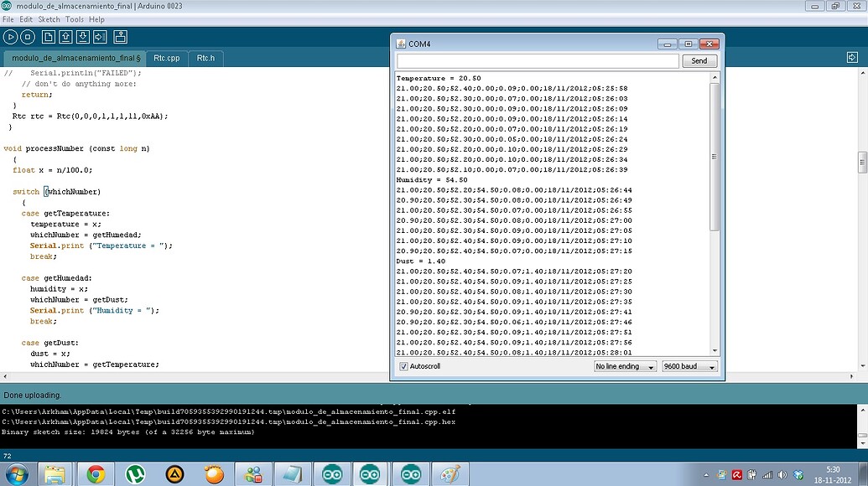The width and height of the screenshot is (868, 486).
Task: Switch to the Rtc.cpp tab
Action: (167, 58)
